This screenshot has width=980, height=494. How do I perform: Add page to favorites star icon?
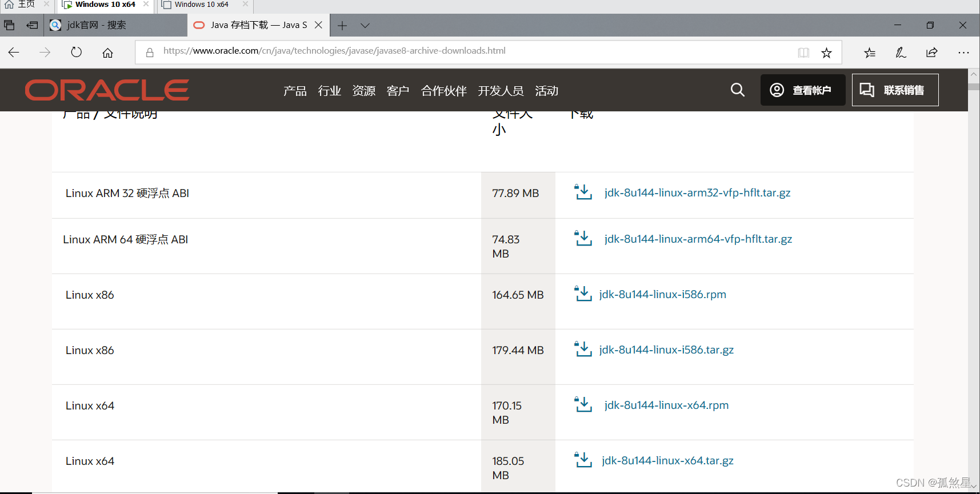point(826,53)
